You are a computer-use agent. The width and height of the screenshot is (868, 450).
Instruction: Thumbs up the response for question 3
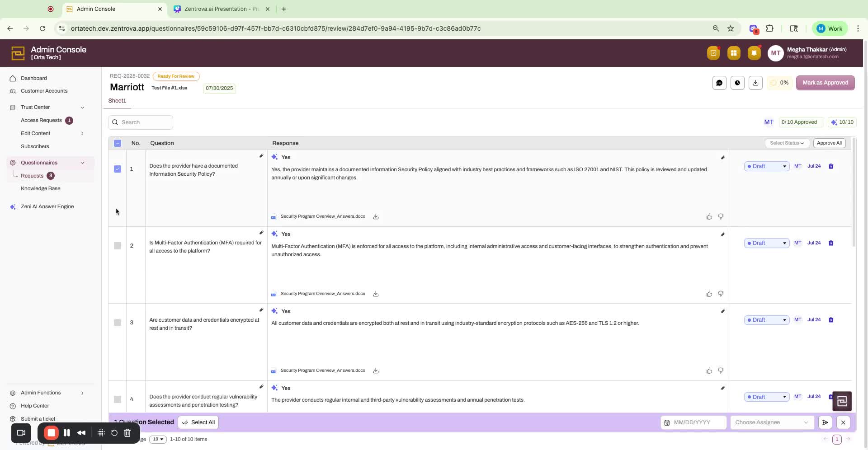[x=709, y=371]
